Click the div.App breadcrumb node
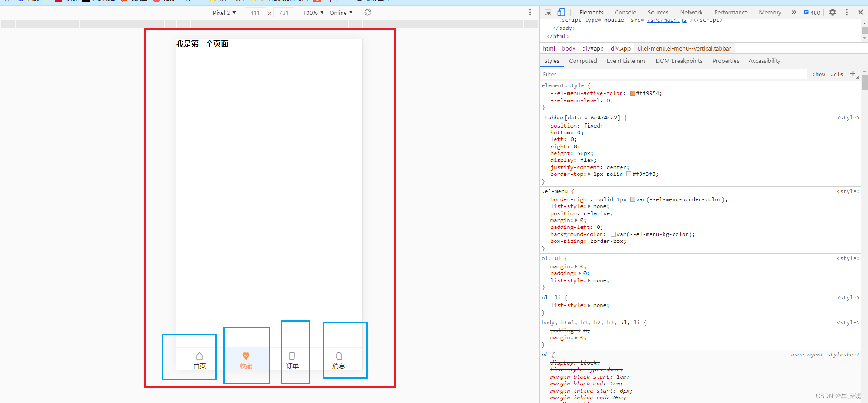Image resolution: width=868 pixels, height=403 pixels. 621,49
